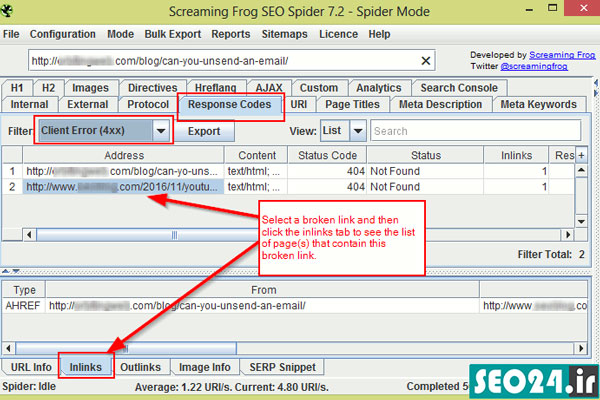600x400 pixels.
Task: Open the URL Info bottom tab
Action: pyautogui.click(x=31, y=367)
